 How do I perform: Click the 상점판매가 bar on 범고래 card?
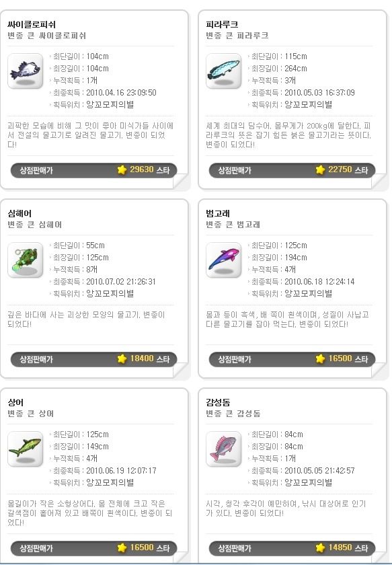pyautogui.click(x=292, y=359)
